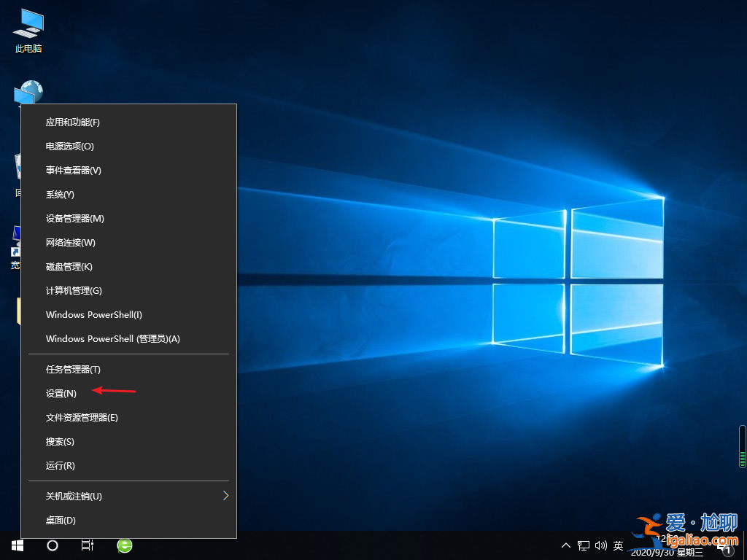Click the network icon in the system tray

pyautogui.click(x=583, y=545)
